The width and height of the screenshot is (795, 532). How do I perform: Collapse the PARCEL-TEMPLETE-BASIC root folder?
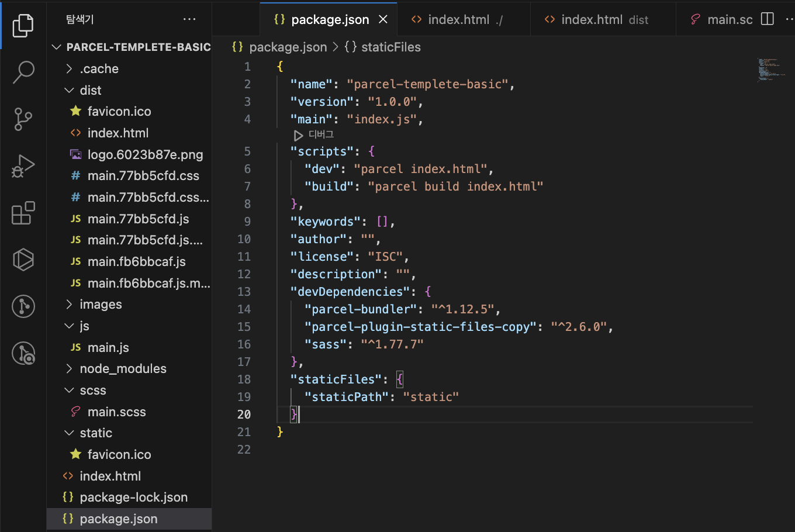click(130, 47)
